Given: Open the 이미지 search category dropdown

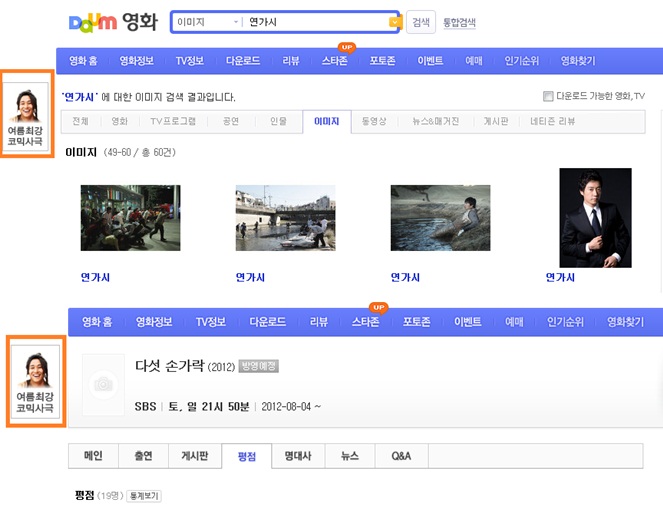Looking at the screenshot, I should 207,22.
